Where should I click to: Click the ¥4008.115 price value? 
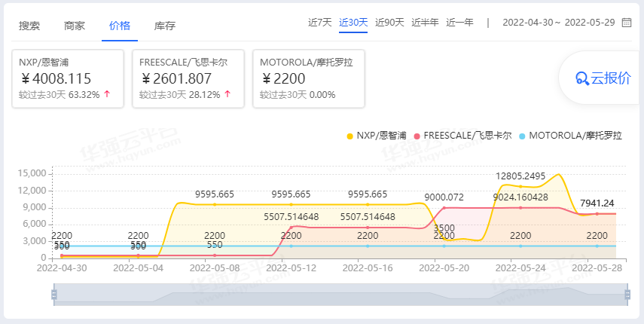(x=55, y=78)
